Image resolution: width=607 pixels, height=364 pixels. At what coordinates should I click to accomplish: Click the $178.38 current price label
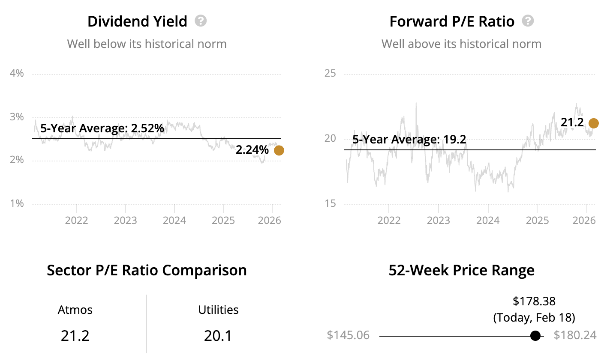point(534,301)
